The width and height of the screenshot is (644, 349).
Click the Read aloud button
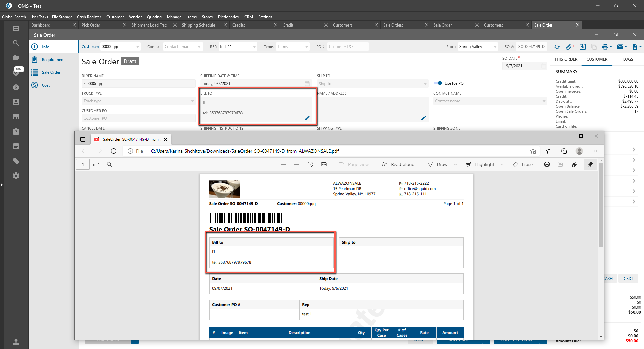click(398, 164)
